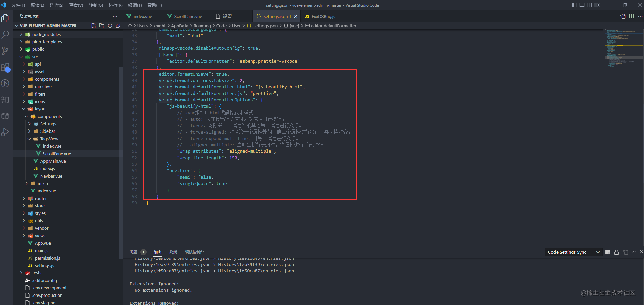Open the Extensions view
Viewport: 644px width, 305px height.
pyautogui.click(x=5, y=67)
